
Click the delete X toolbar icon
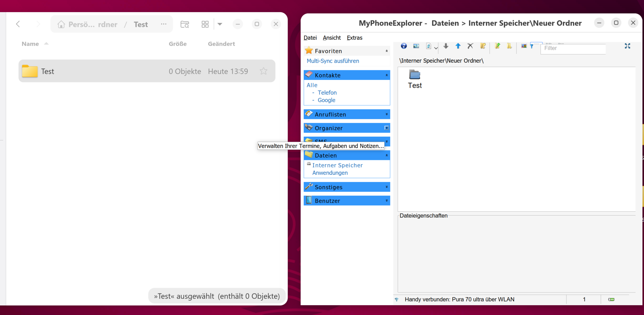click(x=470, y=46)
